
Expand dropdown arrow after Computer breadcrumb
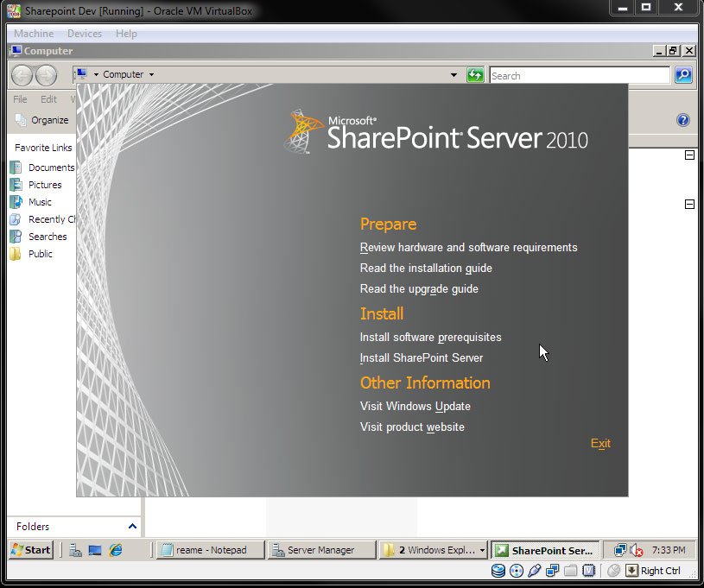(151, 74)
